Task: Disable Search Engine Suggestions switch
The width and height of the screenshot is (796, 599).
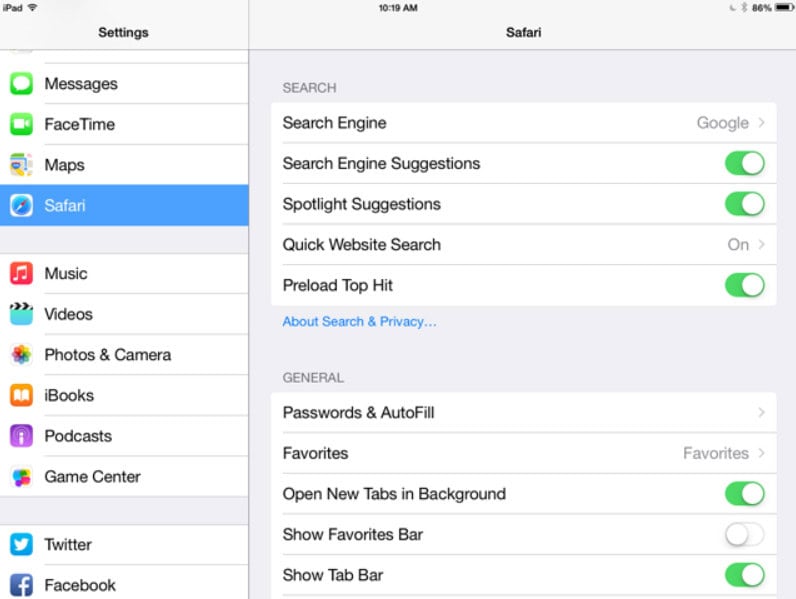Action: 745,163
